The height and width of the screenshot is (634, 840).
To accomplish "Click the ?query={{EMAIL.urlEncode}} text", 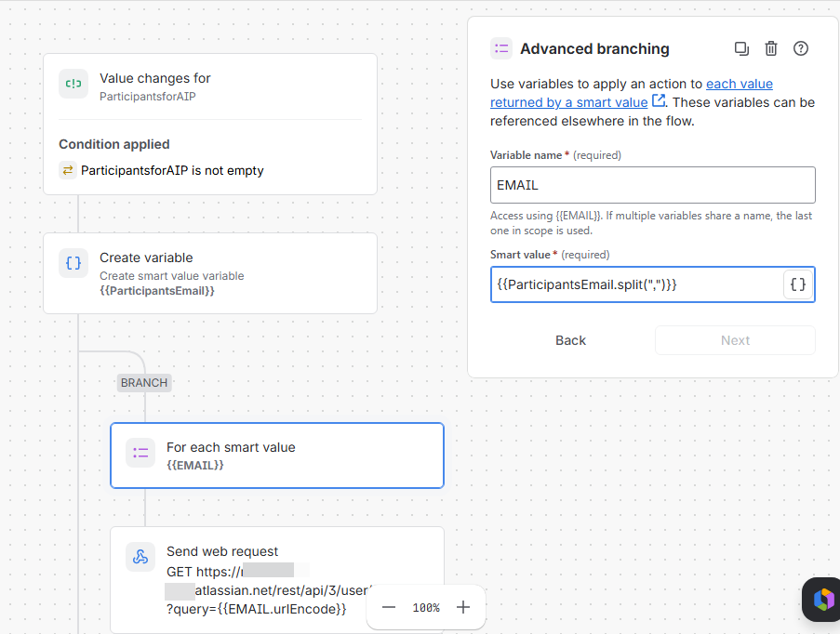I will 256,610.
